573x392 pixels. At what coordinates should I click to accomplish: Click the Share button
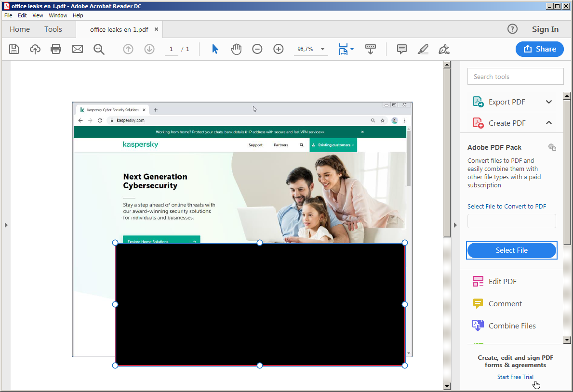539,49
